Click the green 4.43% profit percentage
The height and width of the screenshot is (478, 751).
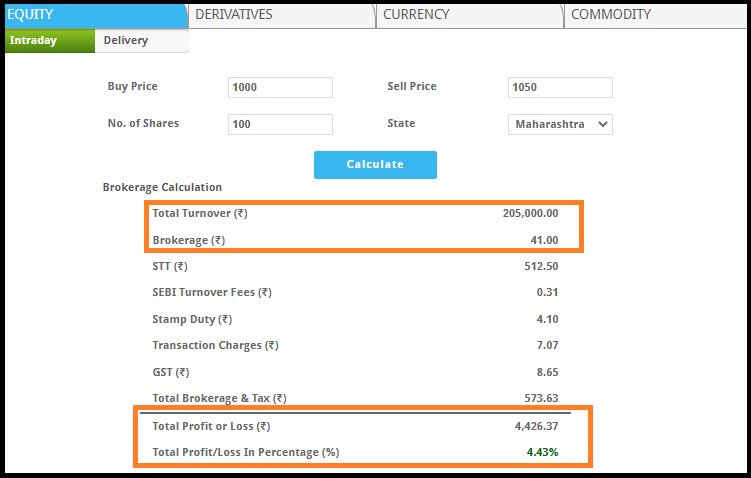(543, 452)
